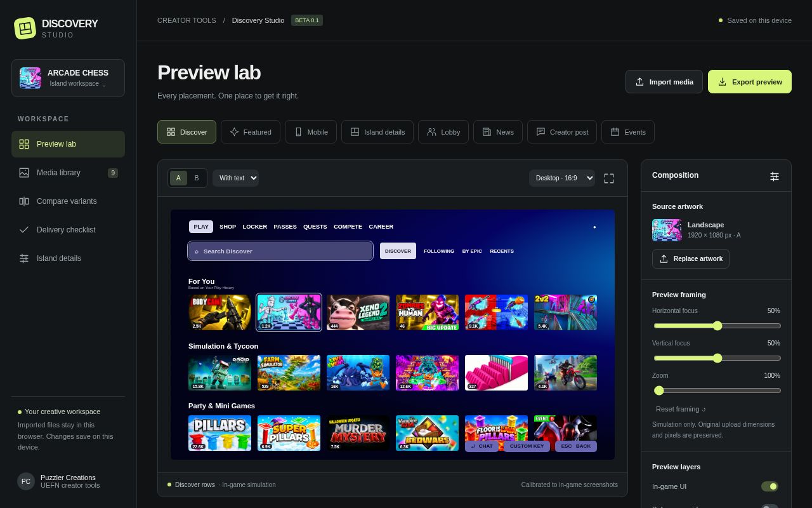
Task: Click the CREATOR TOOLS breadcrumb
Action: point(187,20)
